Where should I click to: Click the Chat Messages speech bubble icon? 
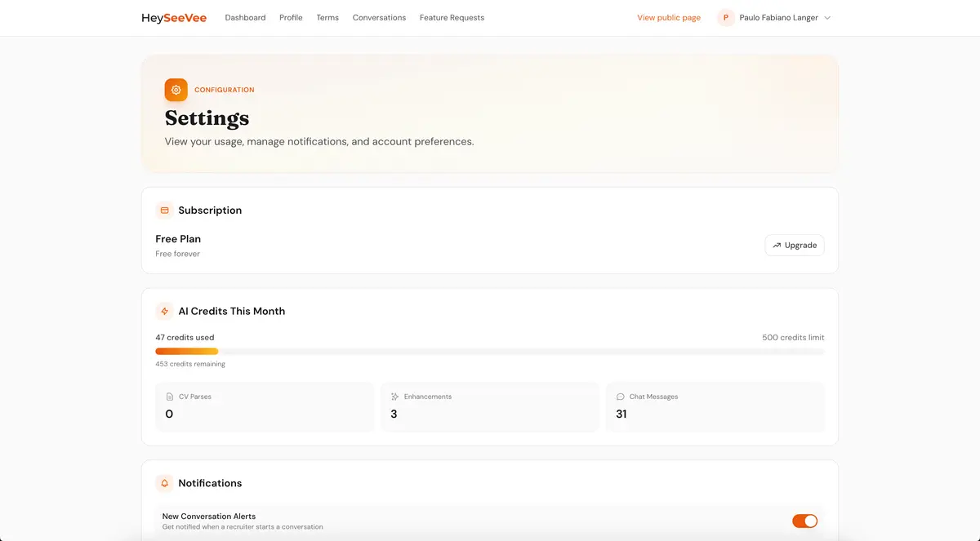click(620, 397)
